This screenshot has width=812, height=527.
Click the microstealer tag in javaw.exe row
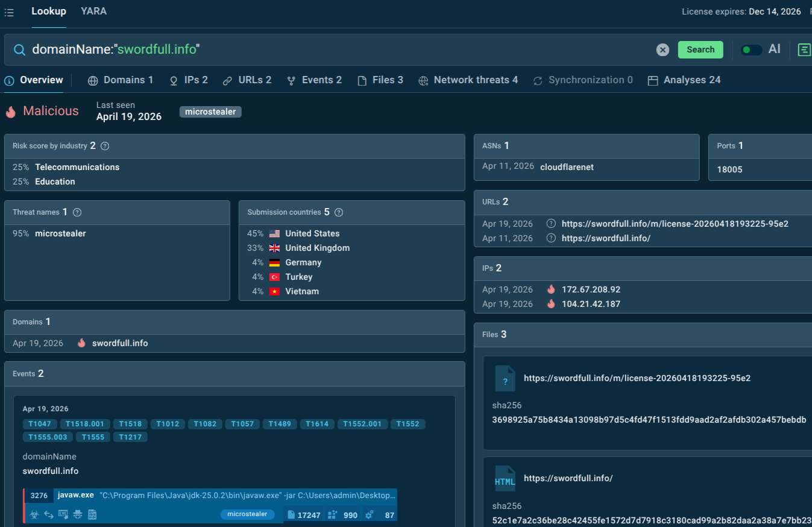[x=247, y=514]
